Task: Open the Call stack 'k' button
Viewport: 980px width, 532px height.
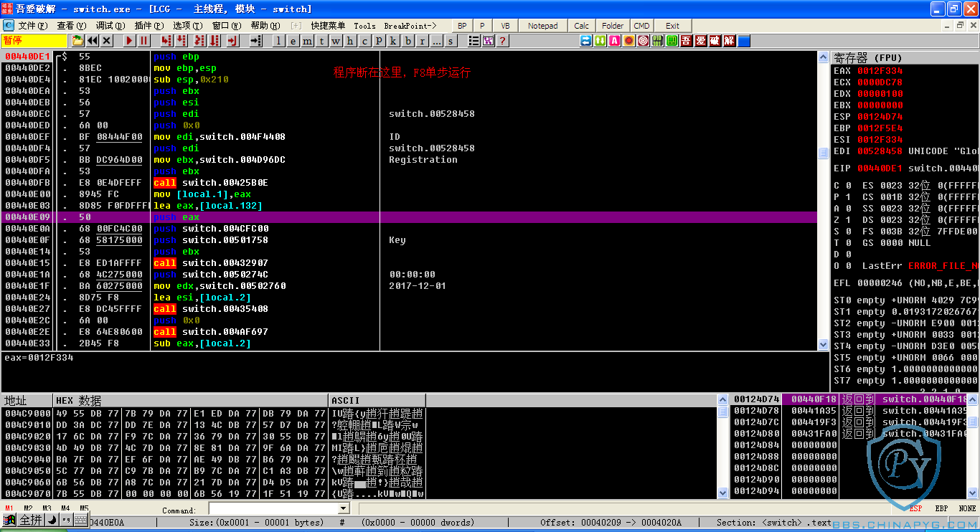Action: (393, 41)
